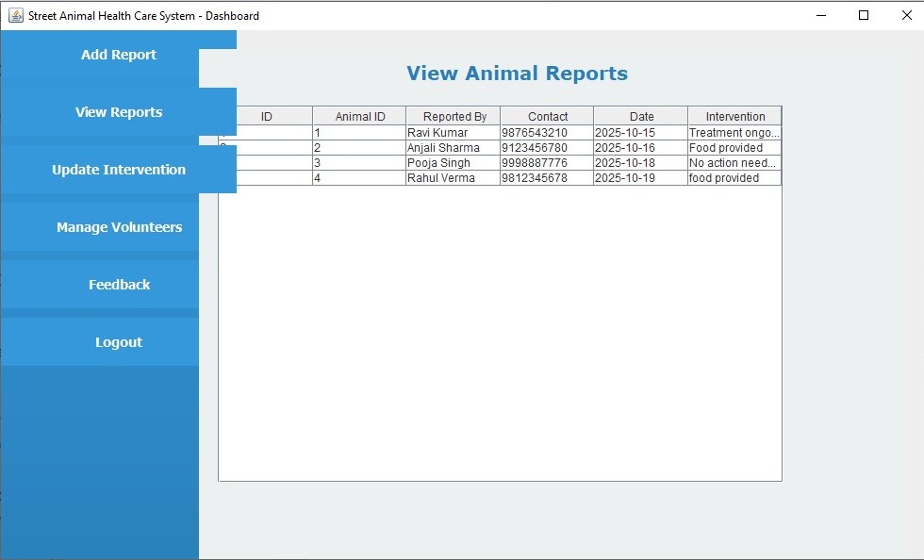Click the Reported By column header
This screenshot has width=924, height=560.
454,116
